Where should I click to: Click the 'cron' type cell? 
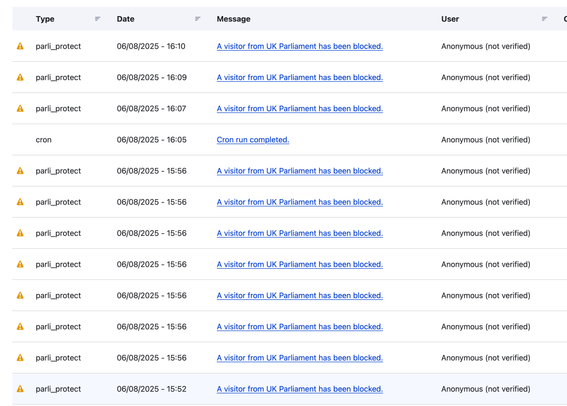43,140
